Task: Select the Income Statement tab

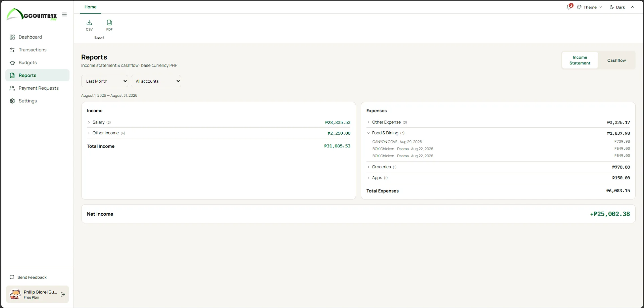Action: coord(580,60)
